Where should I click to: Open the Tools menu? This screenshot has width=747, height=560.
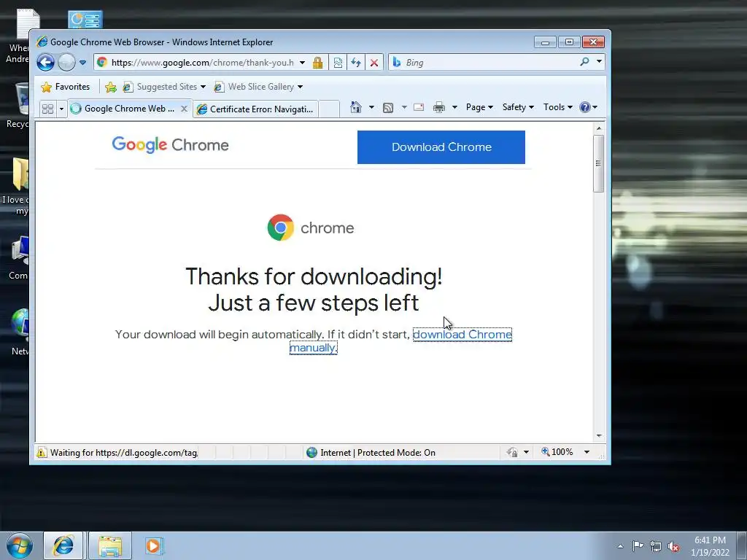tap(558, 107)
